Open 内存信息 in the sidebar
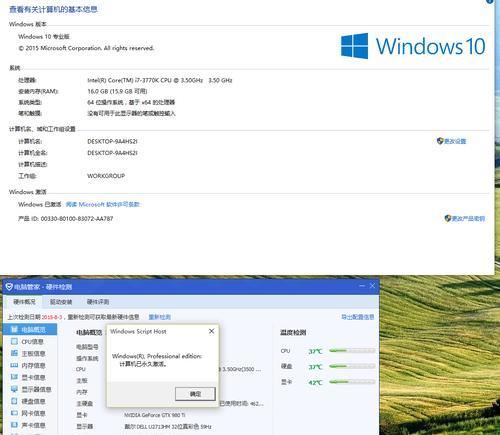Screen dimensions: 500x435 pyautogui.click(x=28, y=365)
